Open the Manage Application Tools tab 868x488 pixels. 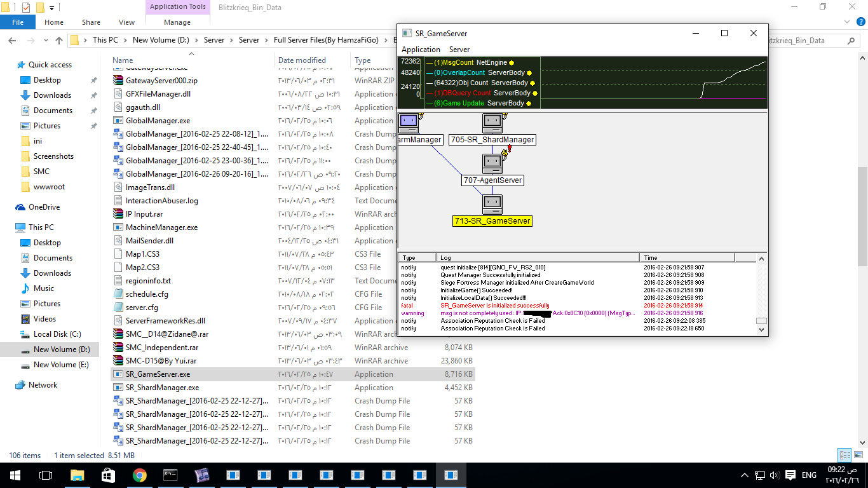(x=177, y=22)
